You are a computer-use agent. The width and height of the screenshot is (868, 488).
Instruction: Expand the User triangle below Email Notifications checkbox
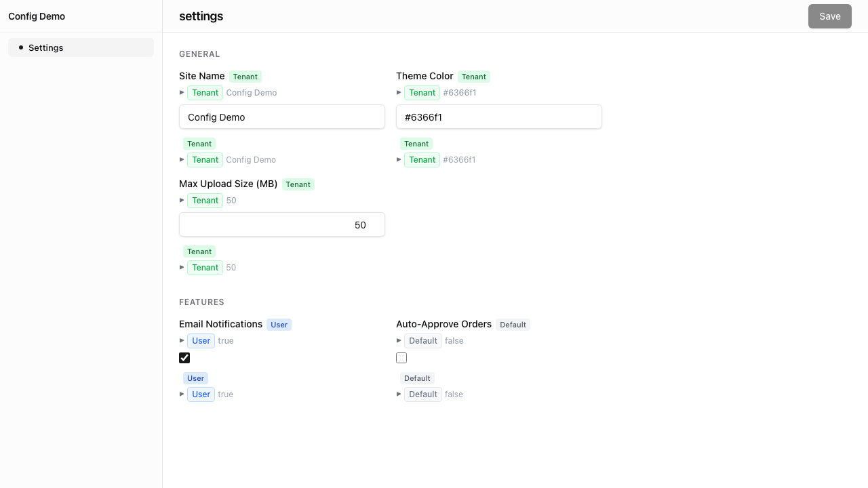point(182,394)
